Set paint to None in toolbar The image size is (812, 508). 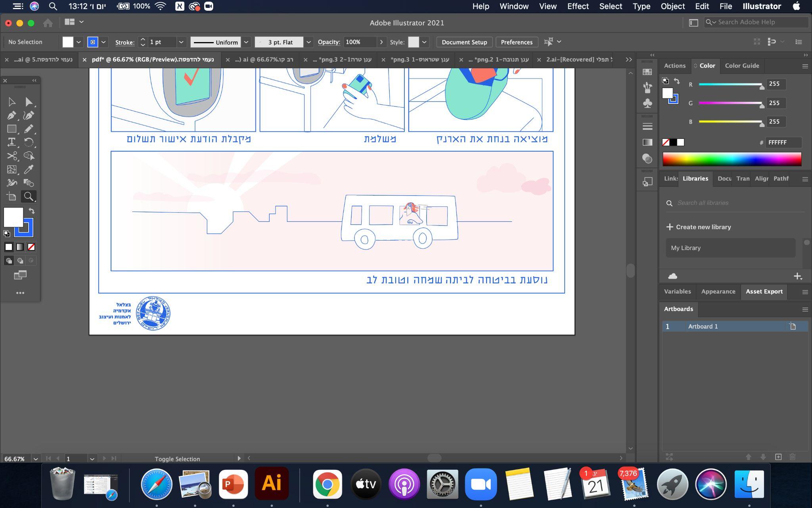coord(31,247)
